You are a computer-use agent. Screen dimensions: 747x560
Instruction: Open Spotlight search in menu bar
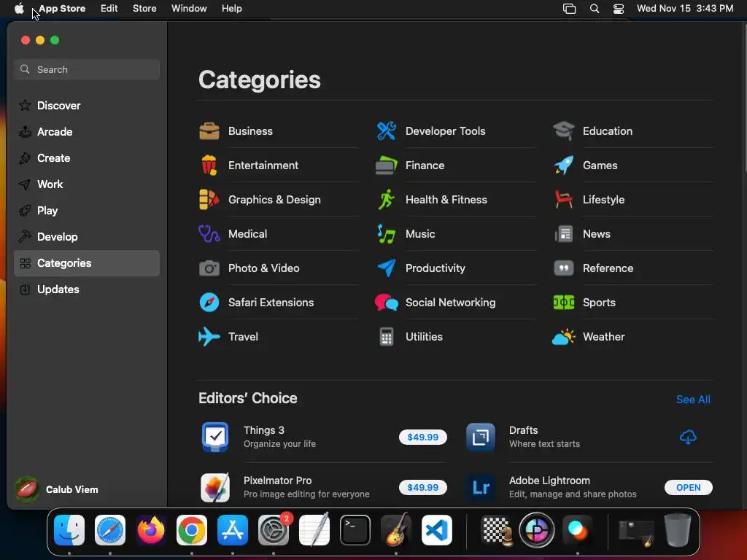click(x=595, y=9)
